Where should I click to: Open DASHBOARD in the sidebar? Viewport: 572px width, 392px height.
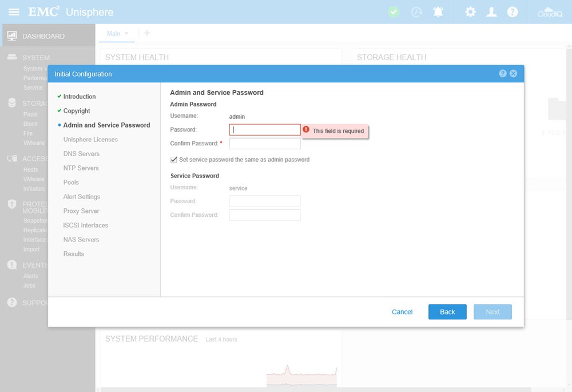coord(43,36)
